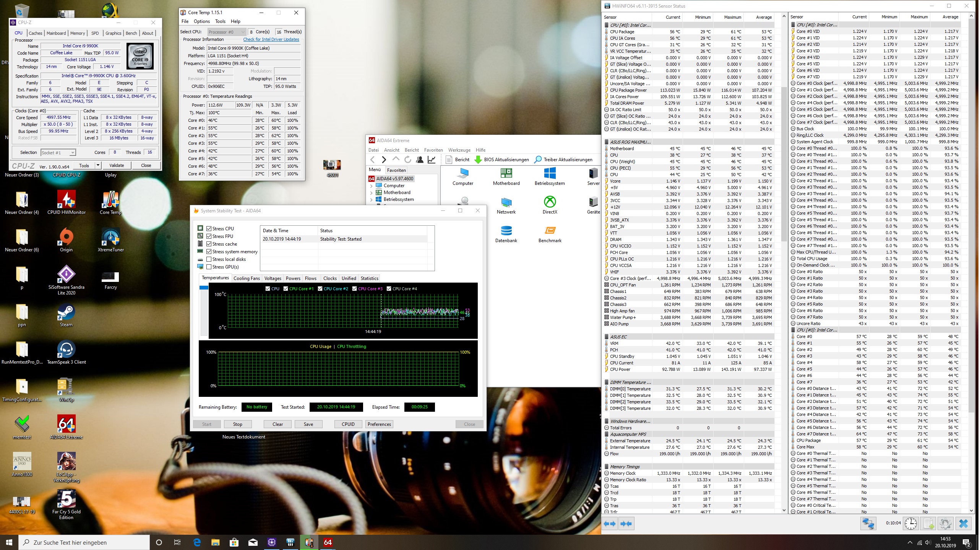
Task: Switch to Cooling Fans tab
Action: tap(247, 278)
